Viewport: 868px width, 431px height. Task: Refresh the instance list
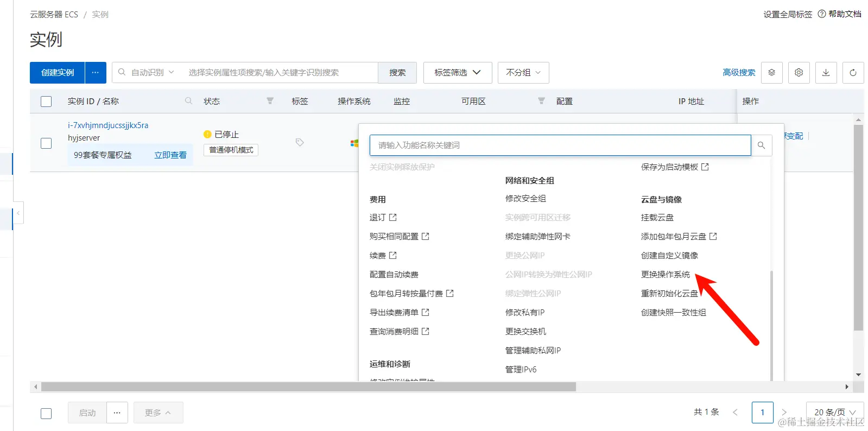click(x=853, y=72)
